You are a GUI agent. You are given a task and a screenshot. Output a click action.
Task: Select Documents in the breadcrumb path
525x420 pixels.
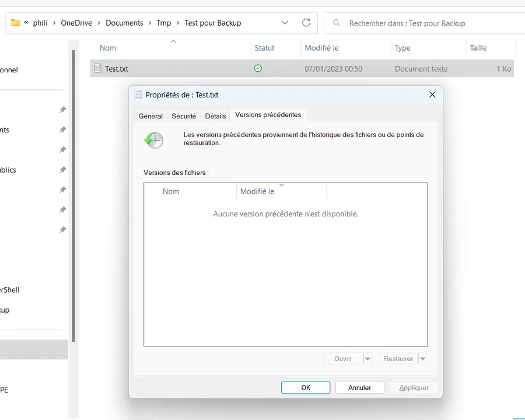tap(124, 23)
